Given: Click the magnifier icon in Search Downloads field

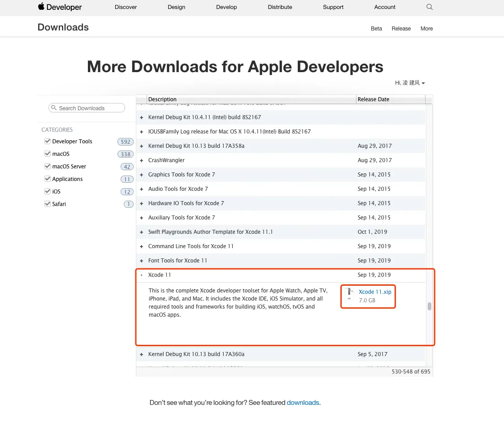Looking at the screenshot, I should coord(54,108).
